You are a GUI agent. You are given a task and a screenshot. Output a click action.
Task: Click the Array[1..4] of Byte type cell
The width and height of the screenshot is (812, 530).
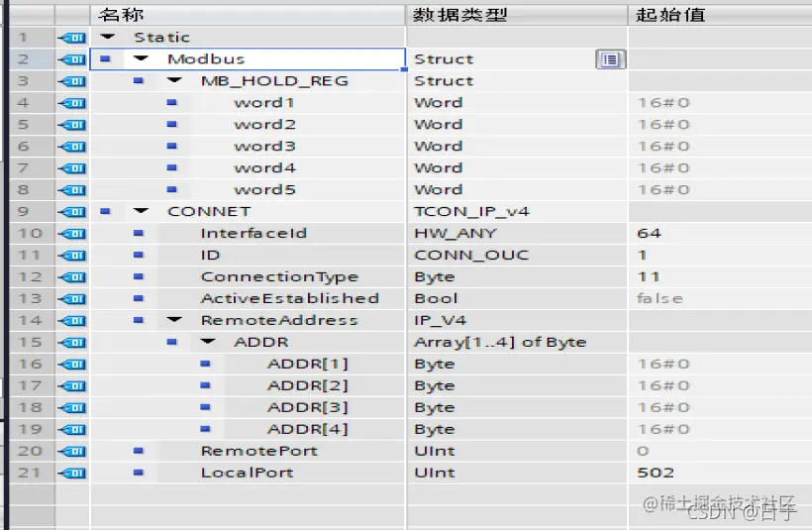[x=517, y=343]
